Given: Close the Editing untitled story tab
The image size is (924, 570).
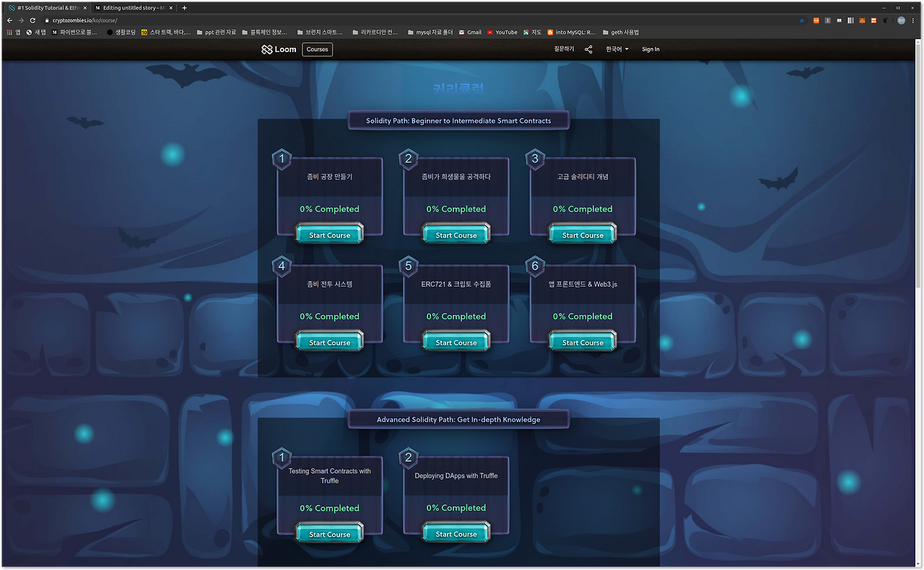Looking at the screenshot, I should [x=171, y=8].
